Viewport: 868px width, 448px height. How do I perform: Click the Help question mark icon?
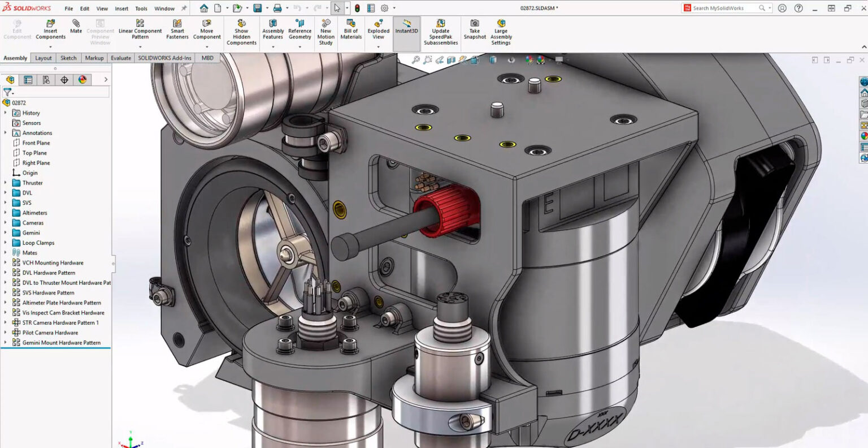pos(798,8)
